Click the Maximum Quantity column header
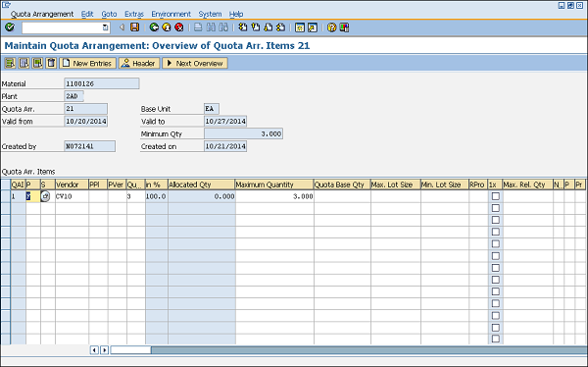This screenshot has height=367, width=588. tap(274, 184)
